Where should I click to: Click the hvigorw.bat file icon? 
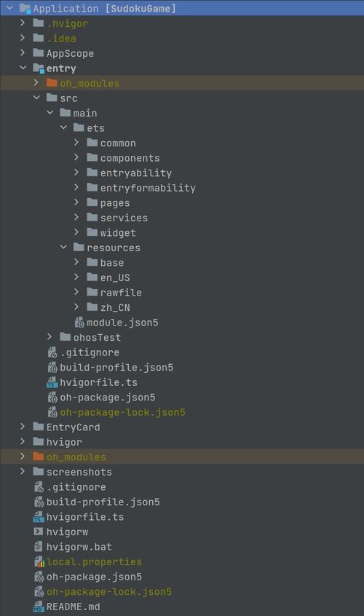point(39,547)
